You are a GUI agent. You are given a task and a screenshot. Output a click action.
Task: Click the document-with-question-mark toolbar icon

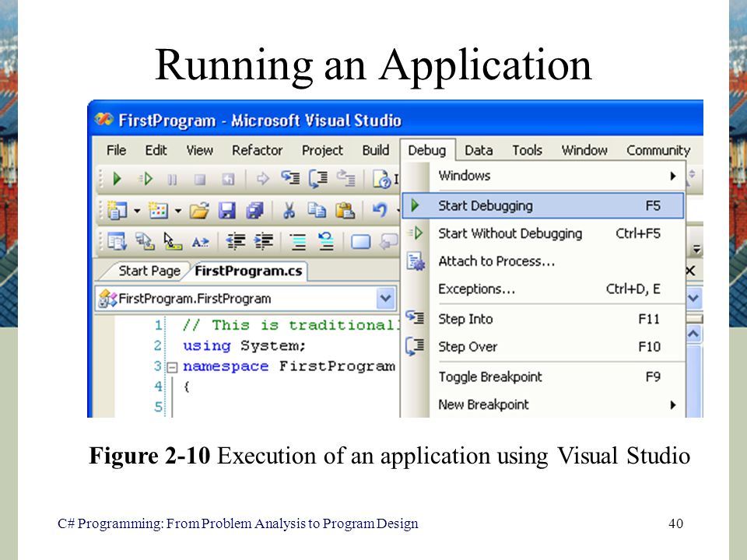pos(381,179)
